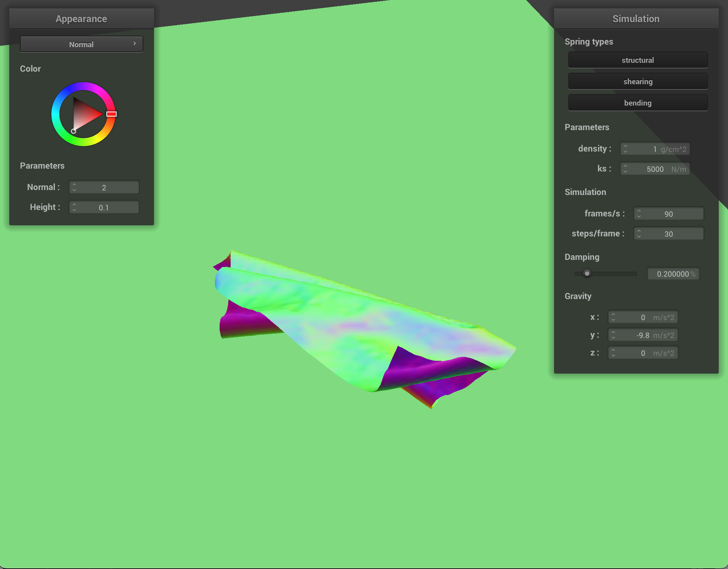
Task: Click the density value field
Action: point(655,149)
